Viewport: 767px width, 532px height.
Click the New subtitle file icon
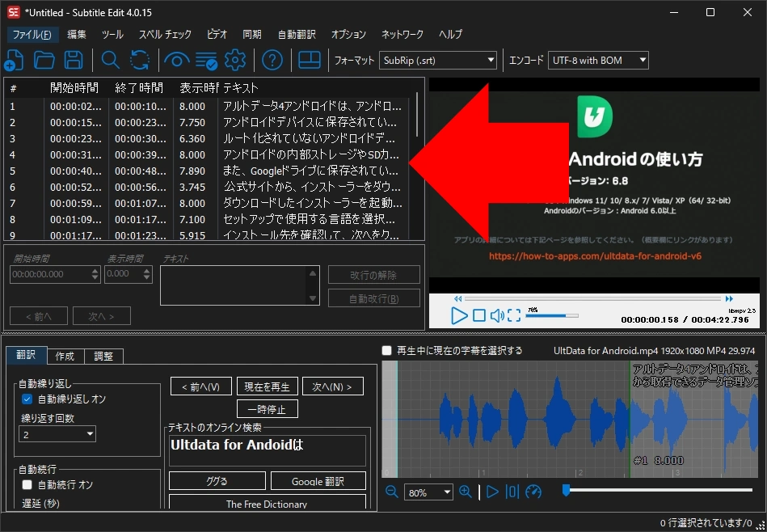click(x=14, y=61)
